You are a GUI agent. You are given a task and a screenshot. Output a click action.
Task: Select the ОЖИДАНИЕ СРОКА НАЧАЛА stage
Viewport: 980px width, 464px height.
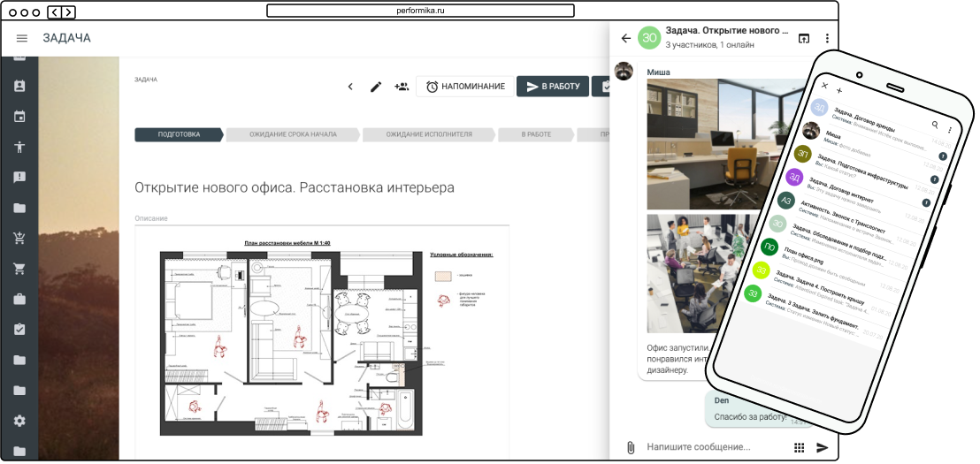[293, 134]
